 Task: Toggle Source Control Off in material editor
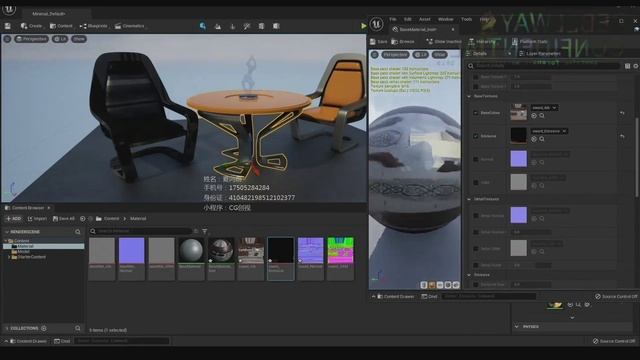(x=616, y=297)
